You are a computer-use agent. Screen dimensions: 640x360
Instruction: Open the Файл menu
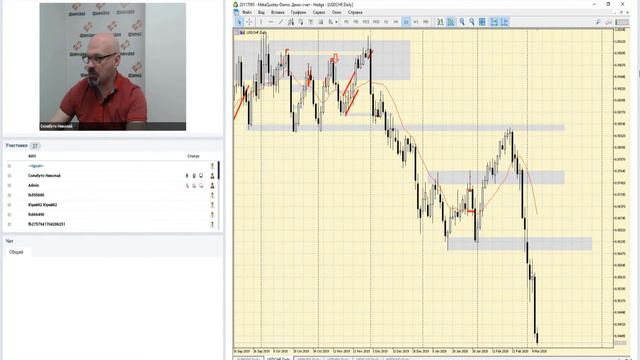coord(247,12)
